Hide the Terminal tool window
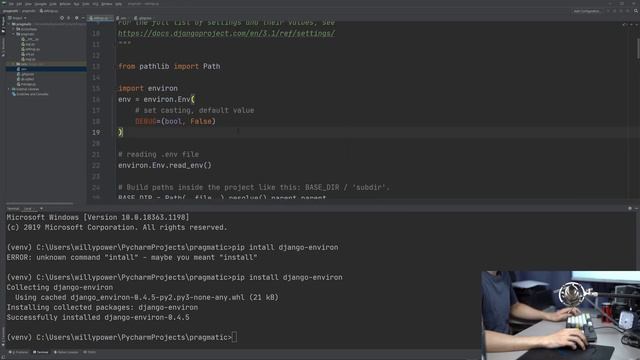Viewport: 640px width, 360px height. pyautogui.click(x=636, y=209)
